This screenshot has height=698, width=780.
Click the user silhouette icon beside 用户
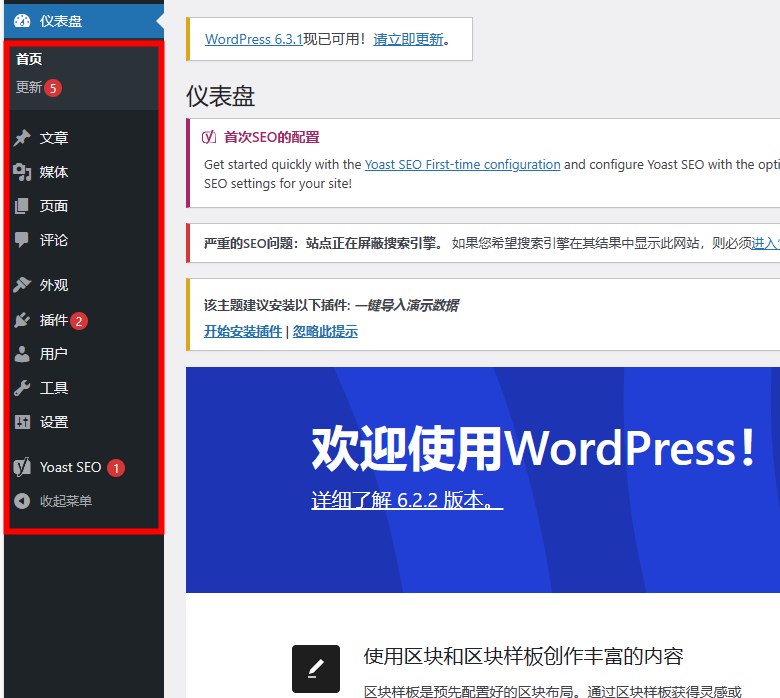[x=22, y=354]
